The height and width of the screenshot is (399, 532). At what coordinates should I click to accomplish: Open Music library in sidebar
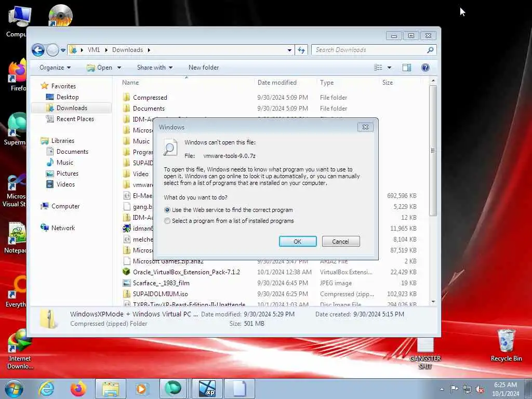64,163
